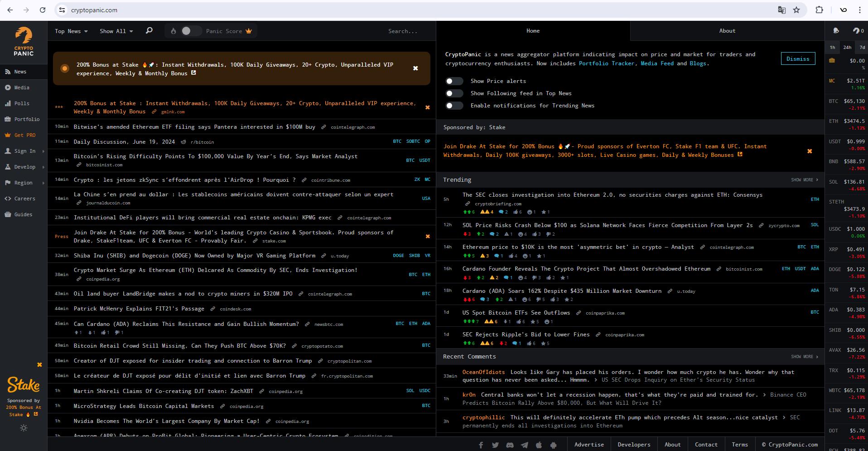This screenshot has width=868, height=451.
Task: Dismiss the Join Drake press row
Action: [x=427, y=236]
